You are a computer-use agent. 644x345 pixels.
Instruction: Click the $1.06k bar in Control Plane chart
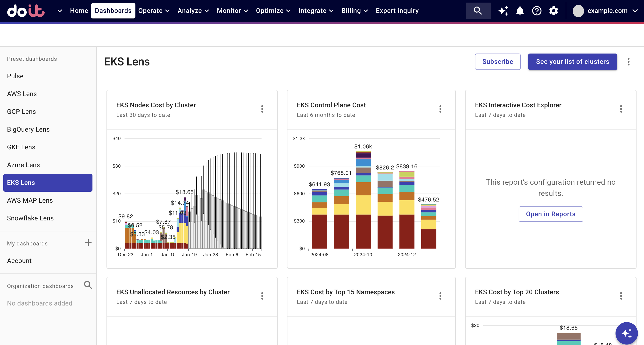click(x=363, y=200)
